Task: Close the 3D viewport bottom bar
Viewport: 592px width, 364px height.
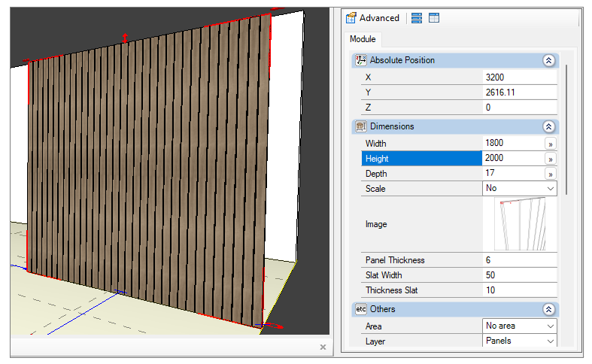Action: tap(323, 347)
